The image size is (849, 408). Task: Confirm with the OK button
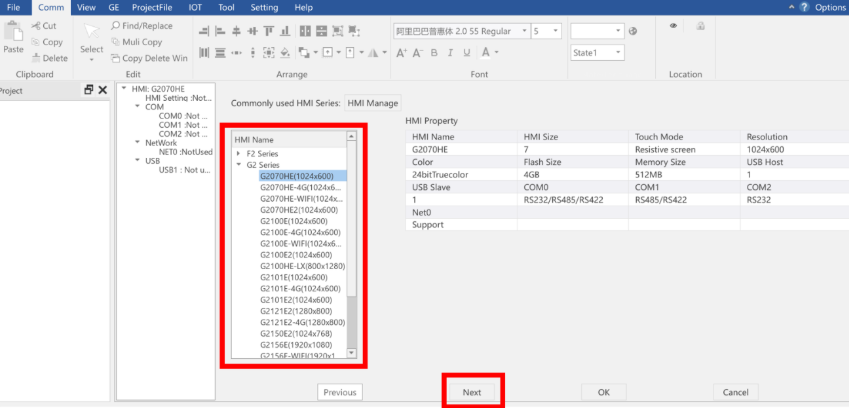tap(604, 392)
